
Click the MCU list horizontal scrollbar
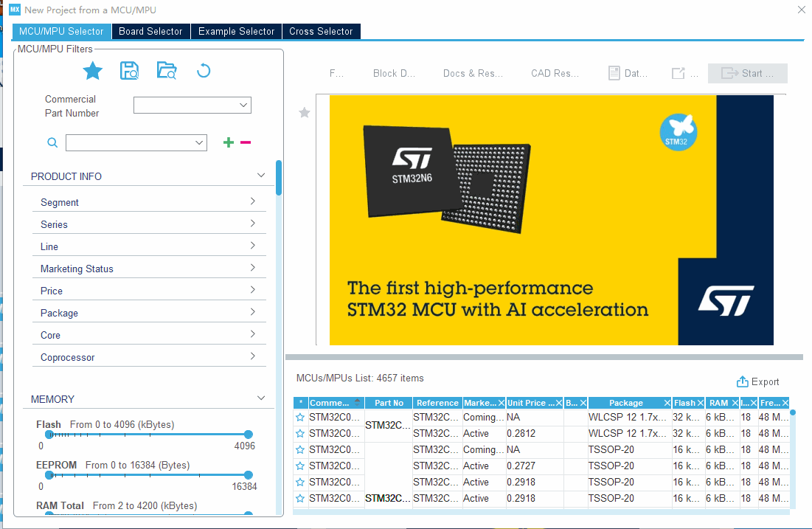tap(541, 512)
